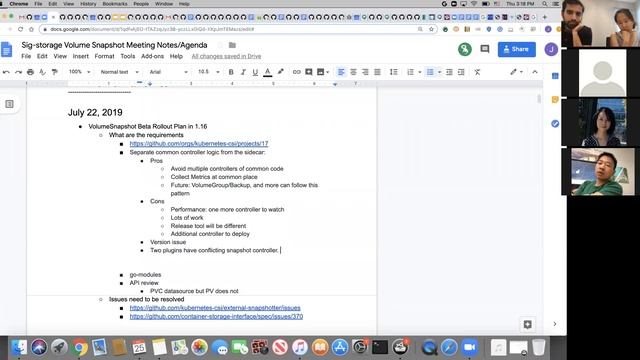Clear formatting with the Tx icon

pyautogui.click(x=477, y=72)
